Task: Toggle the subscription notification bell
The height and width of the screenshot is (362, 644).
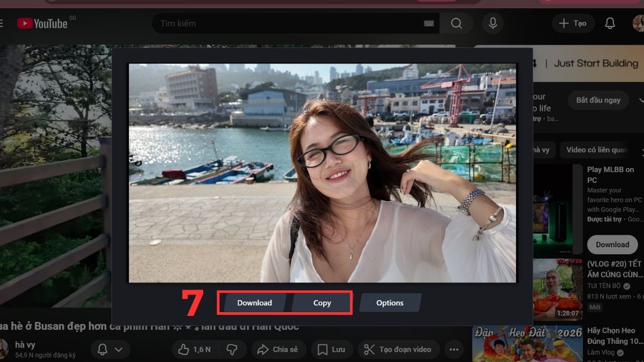Action: coord(103,349)
